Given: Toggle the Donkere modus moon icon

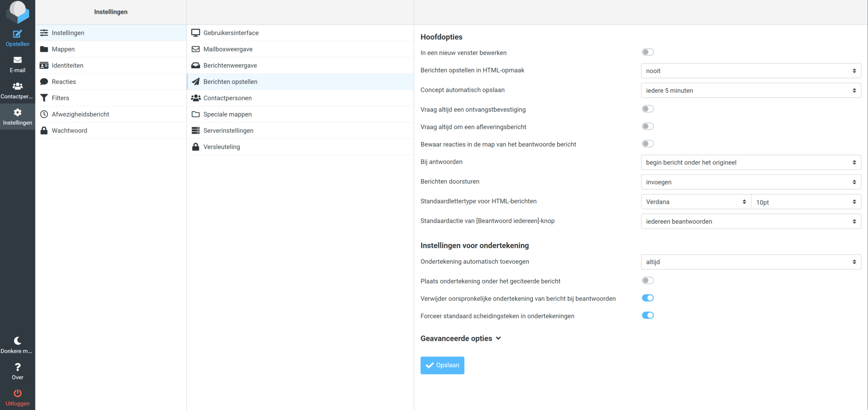Looking at the screenshot, I should [x=17, y=341].
